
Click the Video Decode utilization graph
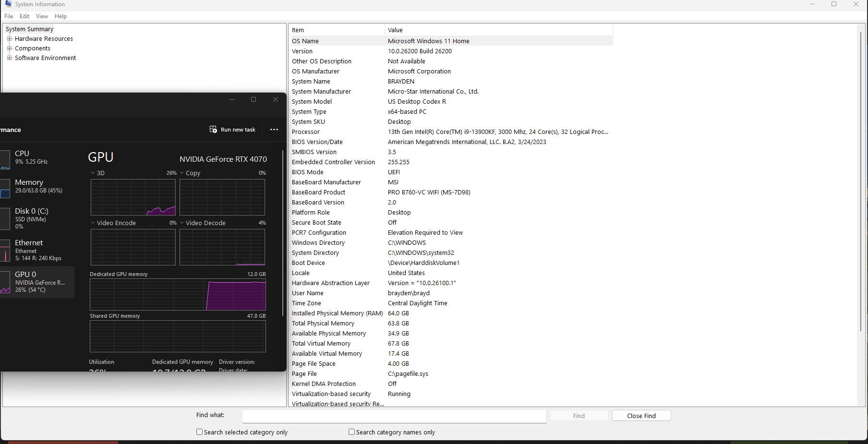[222, 247]
